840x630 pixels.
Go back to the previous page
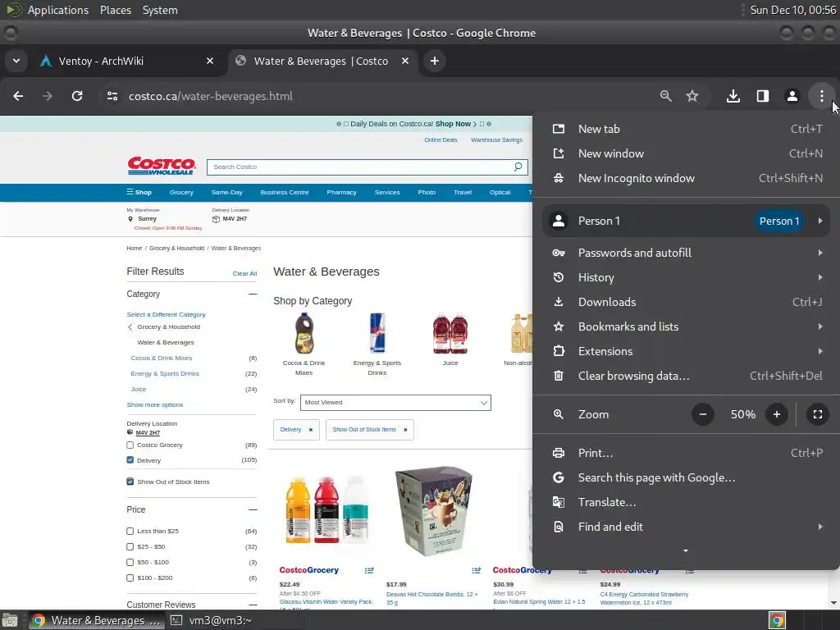pyautogui.click(x=18, y=96)
